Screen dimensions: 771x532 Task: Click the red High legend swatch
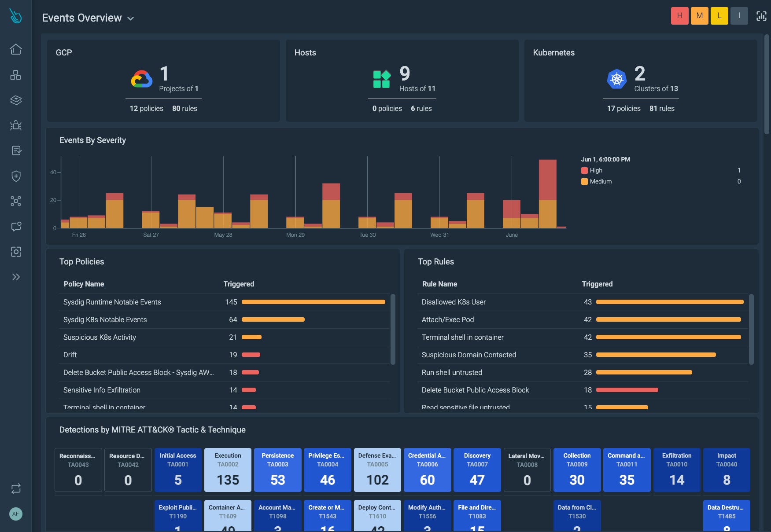pos(584,171)
